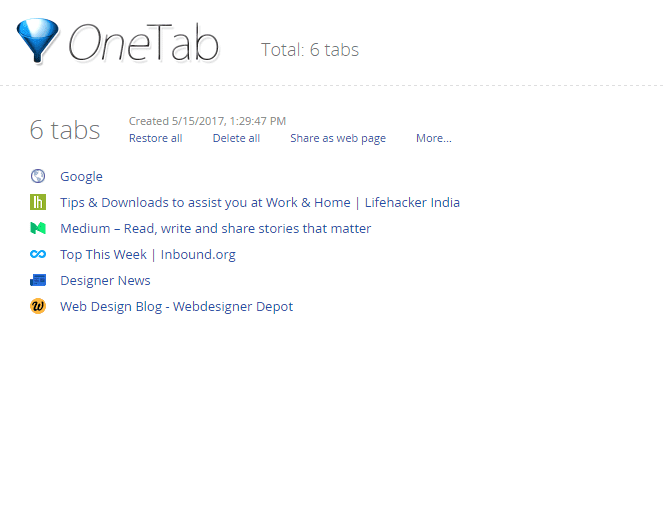Screen dimensions: 664x515
Task: Open the Designer News link
Action: click(105, 280)
